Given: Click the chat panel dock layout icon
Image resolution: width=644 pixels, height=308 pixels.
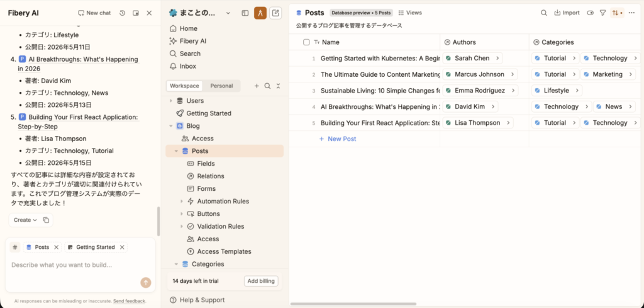Looking at the screenshot, I should click(136, 13).
